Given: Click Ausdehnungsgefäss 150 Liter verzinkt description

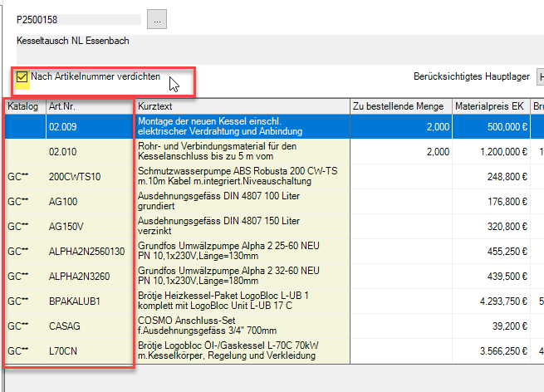Looking at the screenshot, I should click(x=218, y=227).
